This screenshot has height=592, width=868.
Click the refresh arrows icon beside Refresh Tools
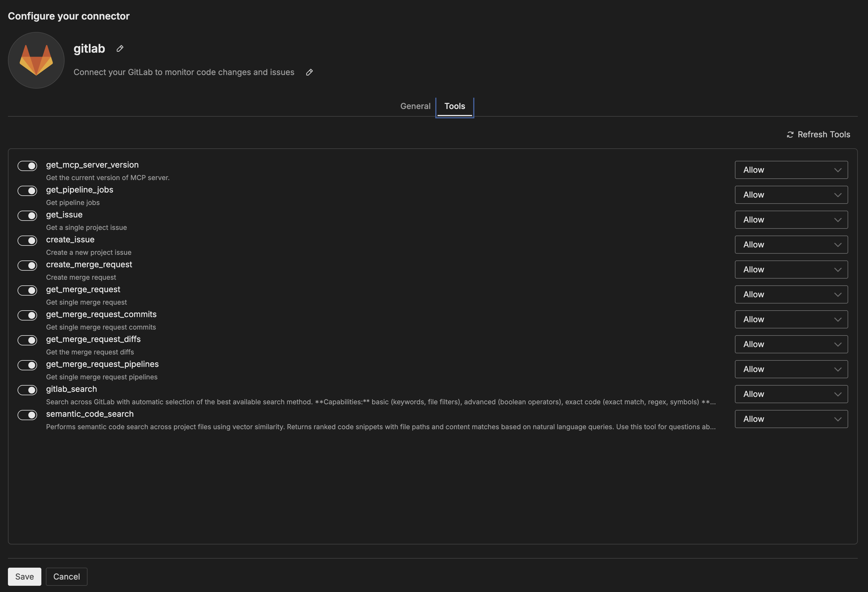(790, 134)
